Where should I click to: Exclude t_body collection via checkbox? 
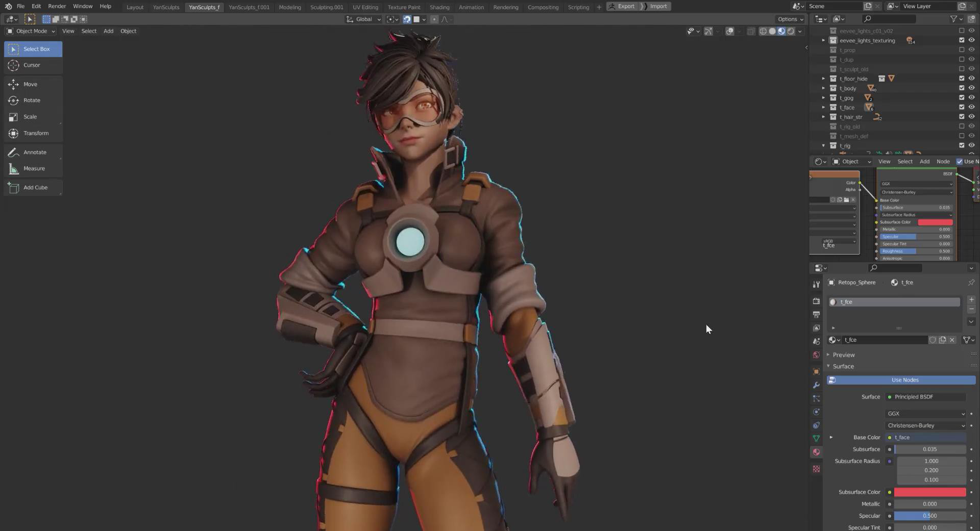pos(962,88)
